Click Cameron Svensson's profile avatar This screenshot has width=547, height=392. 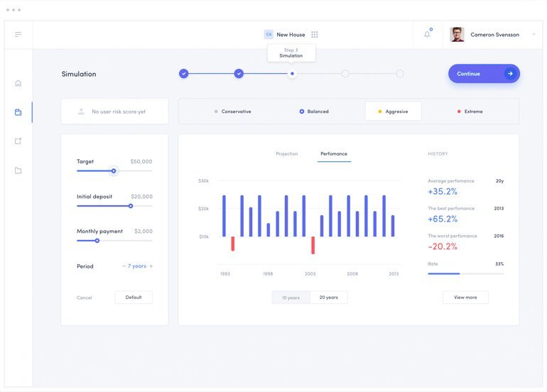457,34
